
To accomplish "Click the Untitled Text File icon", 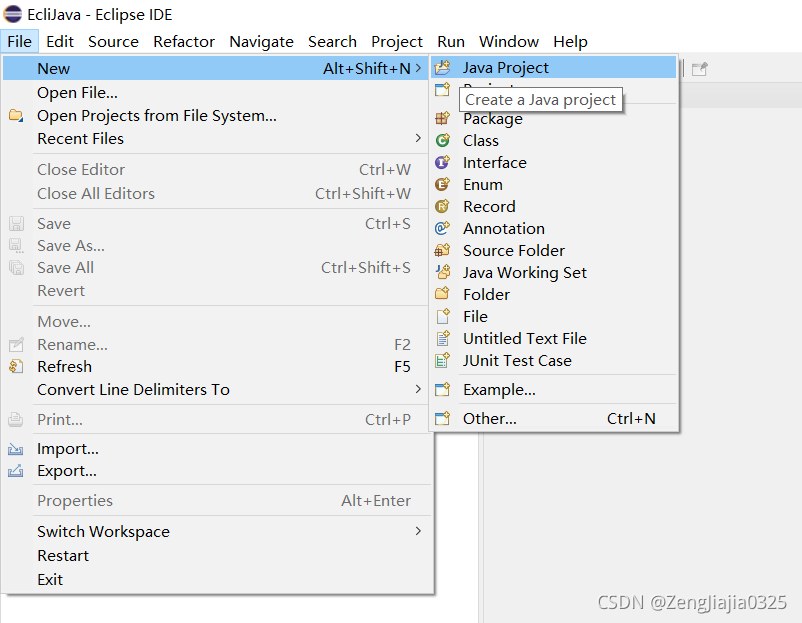I will (x=442, y=338).
